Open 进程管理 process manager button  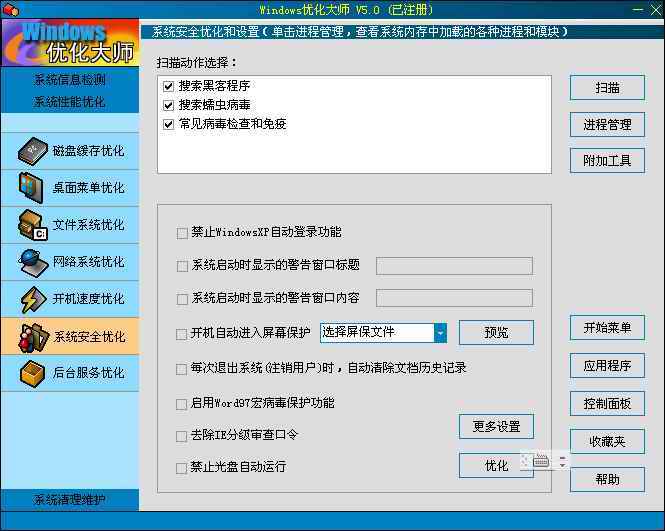607,125
